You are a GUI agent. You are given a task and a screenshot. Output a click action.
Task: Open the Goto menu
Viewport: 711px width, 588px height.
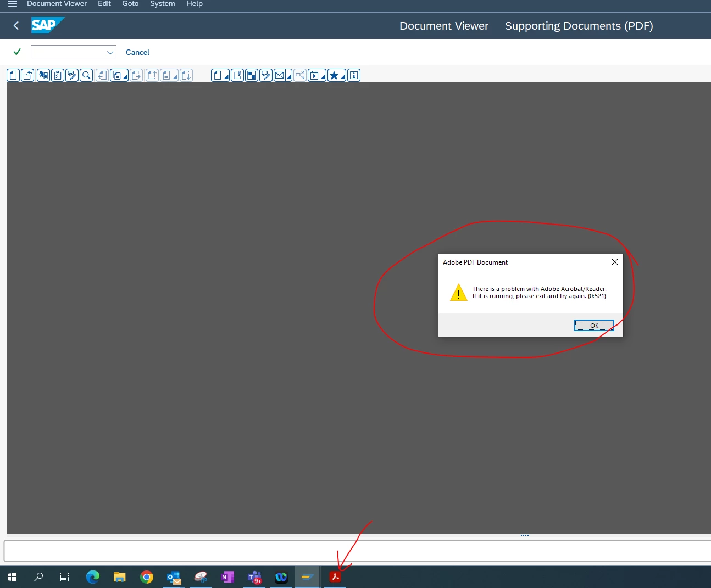[130, 4]
